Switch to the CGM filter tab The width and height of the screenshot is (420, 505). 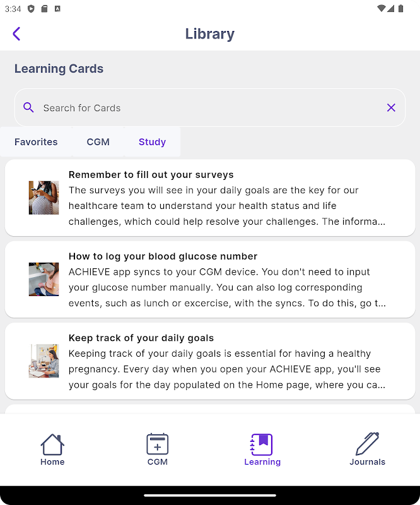click(x=98, y=141)
